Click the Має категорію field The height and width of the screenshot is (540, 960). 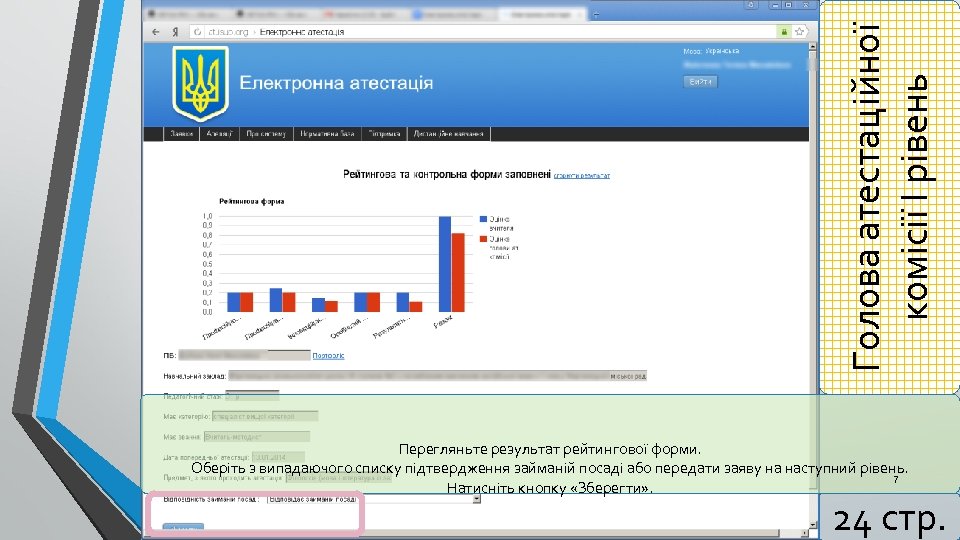[x=265, y=416]
